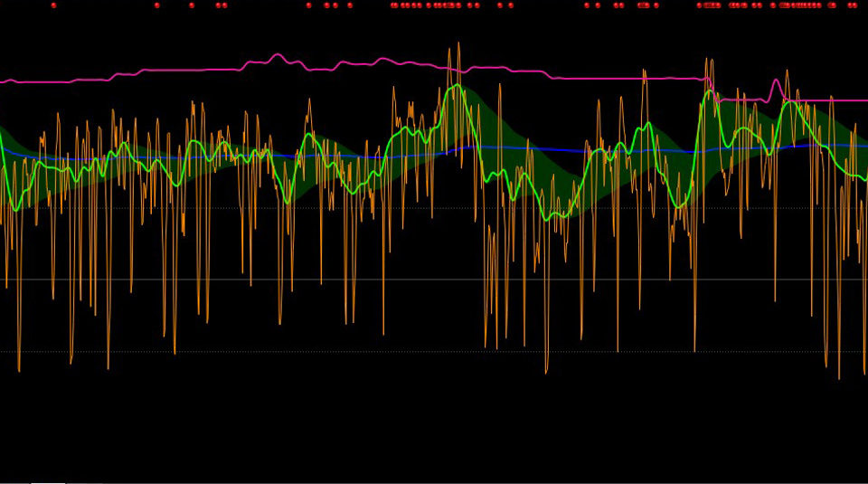Select the upper dotted horizontal grid line
Screen dimensions: 868x484
[x=434, y=208]
